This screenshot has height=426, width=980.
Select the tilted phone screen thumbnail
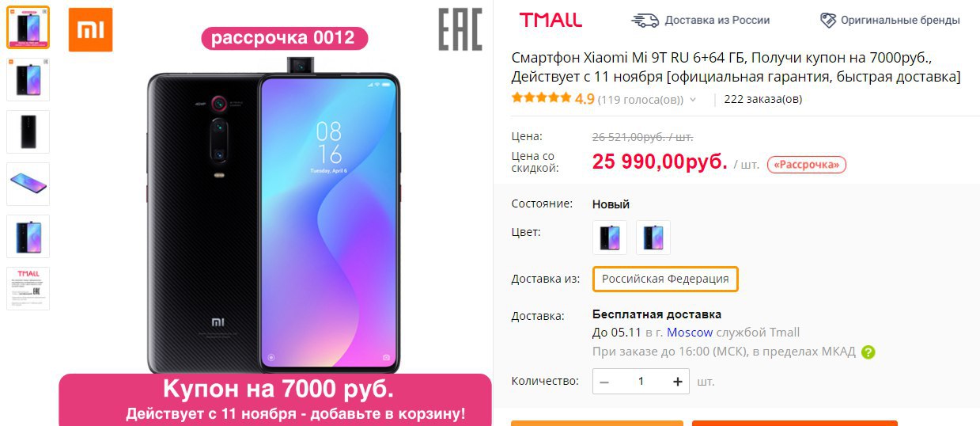pyautogui.click(x=28, y=184)
